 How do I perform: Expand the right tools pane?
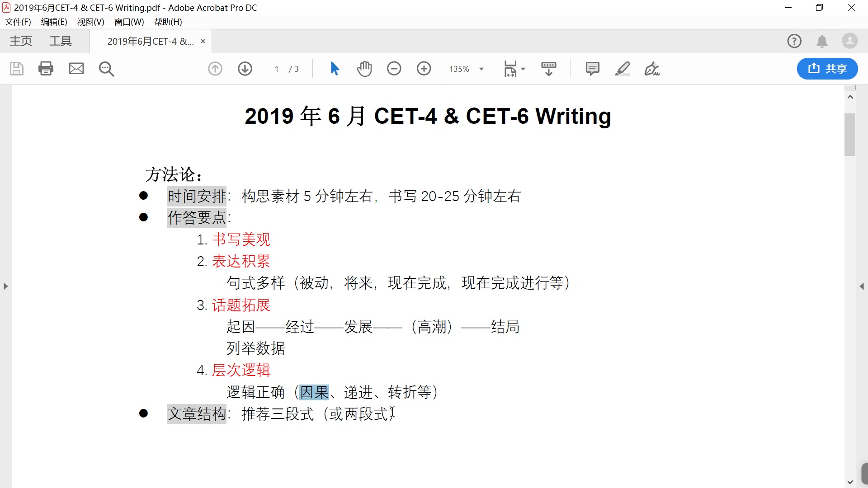point(862,286)
